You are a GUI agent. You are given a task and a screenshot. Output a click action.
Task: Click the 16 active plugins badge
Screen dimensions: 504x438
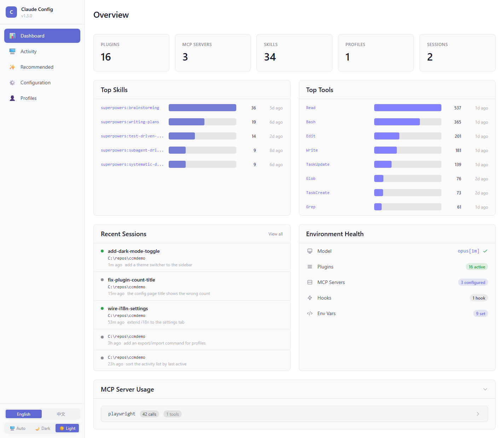pyautogui.click(x=477, y=267)
